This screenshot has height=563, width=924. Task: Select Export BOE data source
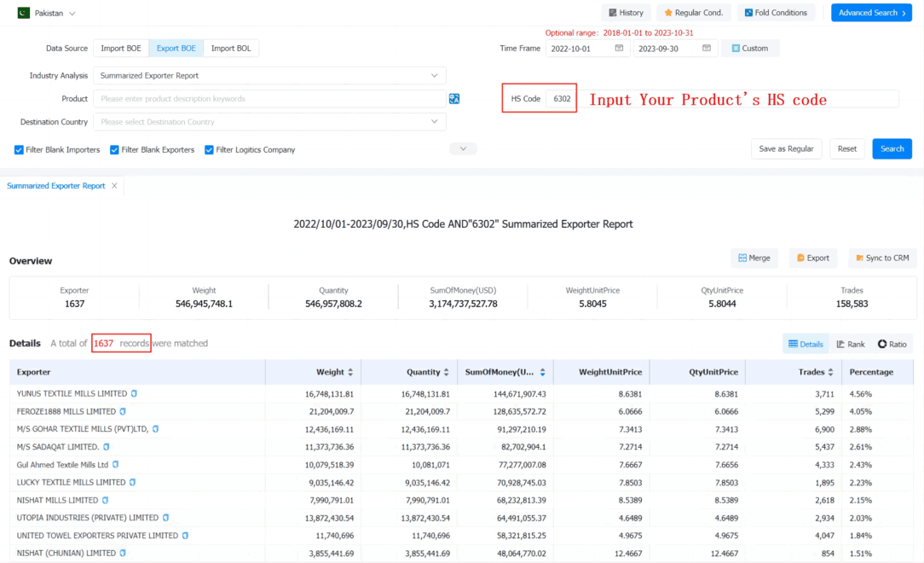[x=176, y=49]
